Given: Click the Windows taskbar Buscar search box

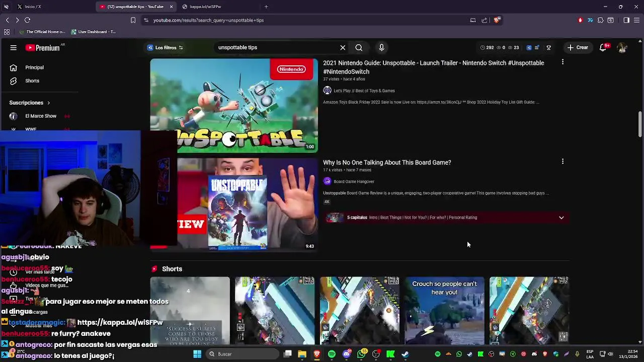Looking at the screenshot, I should pyautogui.click(x=243, y=354).
